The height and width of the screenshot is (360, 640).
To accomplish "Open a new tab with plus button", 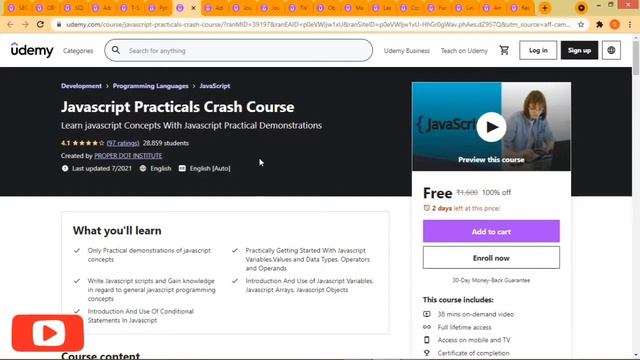I will pyautogui.click(x=544, y=8).
